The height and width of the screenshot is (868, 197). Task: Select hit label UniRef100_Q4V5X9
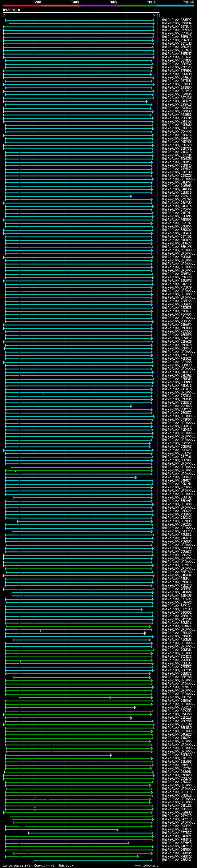pyautogui.click(x=176, y=169)
